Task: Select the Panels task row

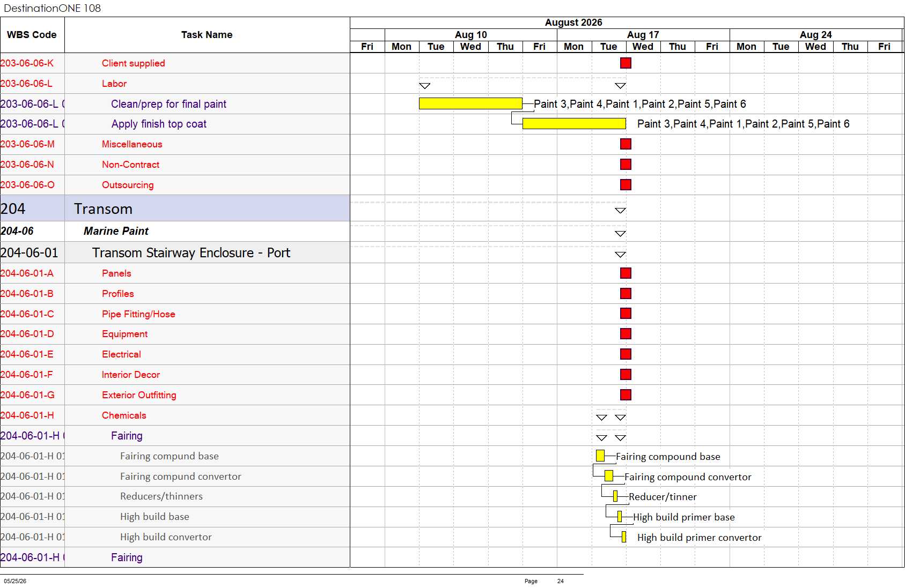Action: click(175, 273)
